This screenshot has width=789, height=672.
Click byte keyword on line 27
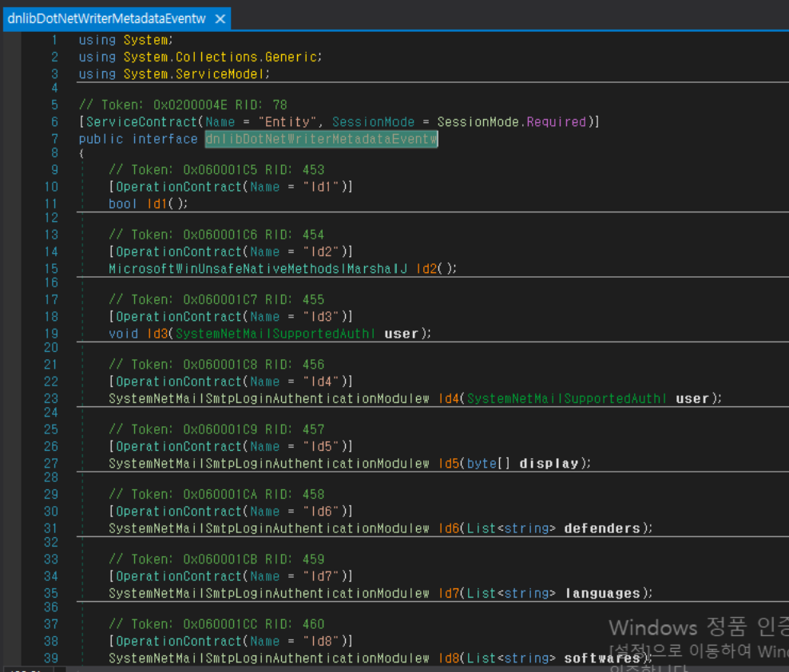[x=482, y=463]
